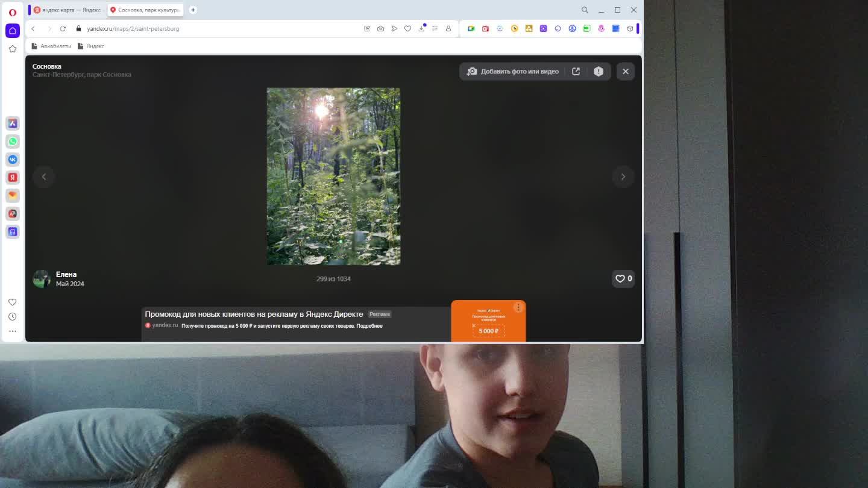Open browsing history clock icon in sidebar
868x488 pixels.
pyautogui.click(x=13, y=316)
